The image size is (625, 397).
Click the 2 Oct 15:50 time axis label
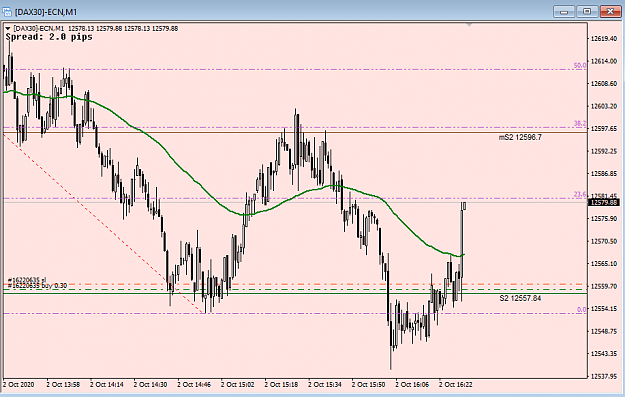(369, 385)
